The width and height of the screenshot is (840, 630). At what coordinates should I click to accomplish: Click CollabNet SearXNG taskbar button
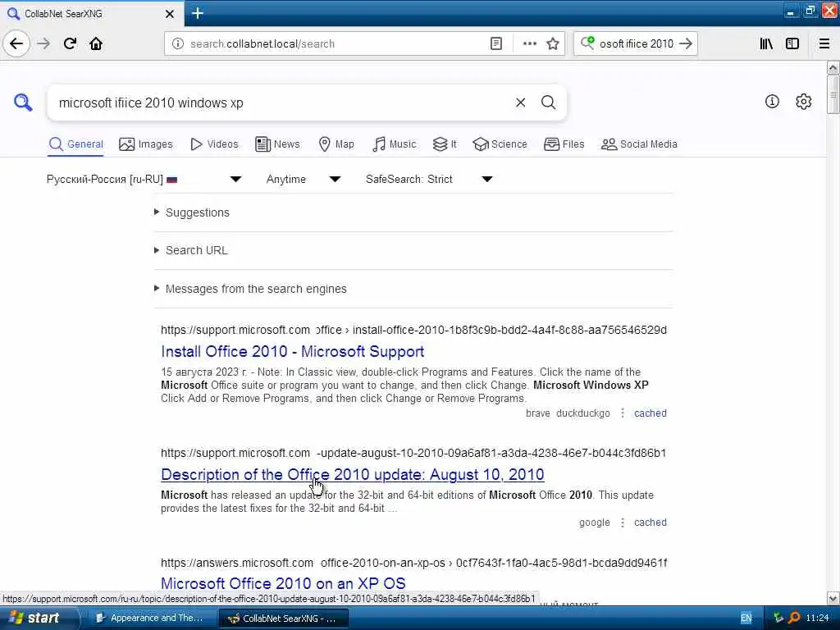pos(283,619)
